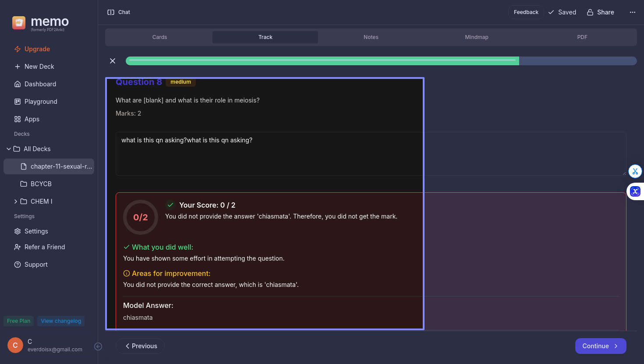This screenshot has height=364, width=644.
Task: Close the tracking quiz with X
Action: pyautogui.click(x=113, y=61)
